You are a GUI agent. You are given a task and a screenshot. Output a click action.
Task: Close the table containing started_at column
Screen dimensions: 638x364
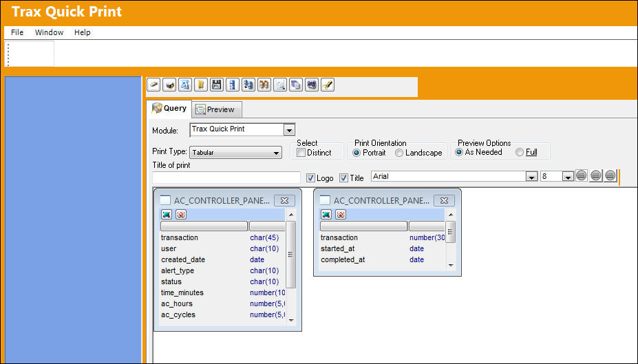click(x=444, y=200)
